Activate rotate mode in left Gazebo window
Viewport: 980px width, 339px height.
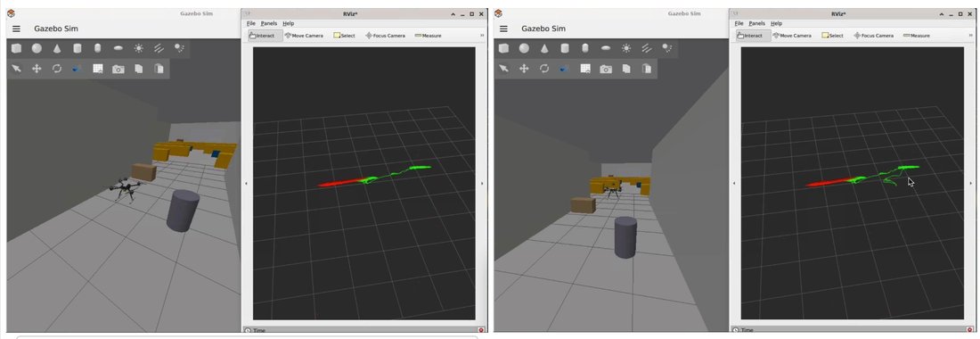click(57, 69)
